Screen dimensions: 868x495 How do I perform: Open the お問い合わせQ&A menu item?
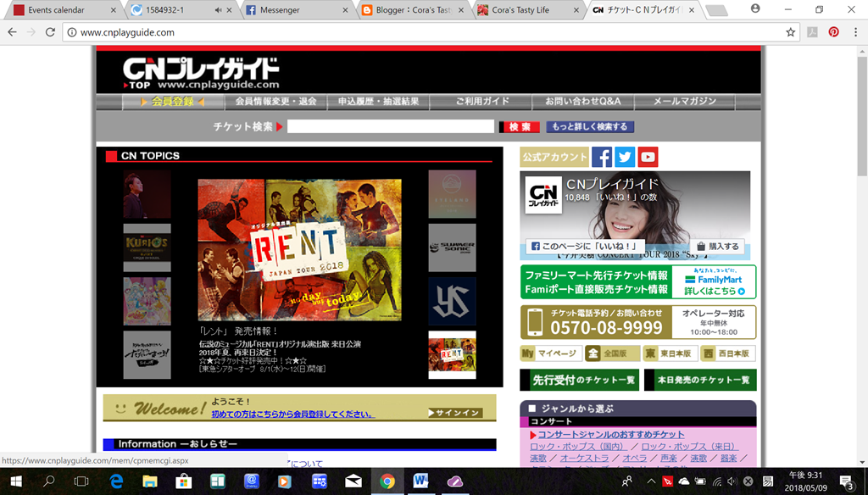pos(583,102)
